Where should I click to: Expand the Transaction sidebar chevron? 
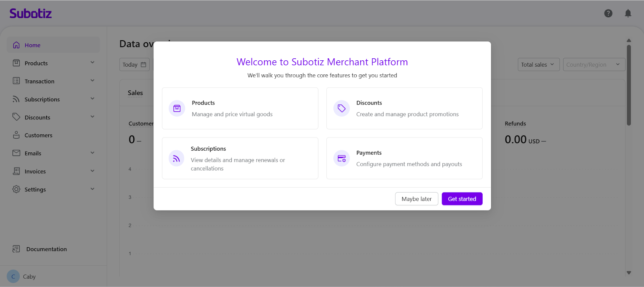[92, 81]
